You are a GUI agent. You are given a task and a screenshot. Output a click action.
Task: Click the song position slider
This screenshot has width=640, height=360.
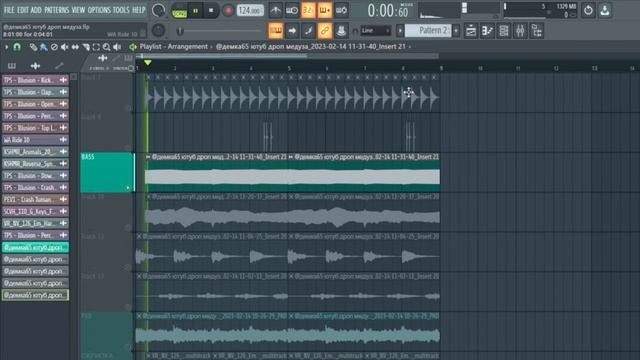[x=220, y=31]
